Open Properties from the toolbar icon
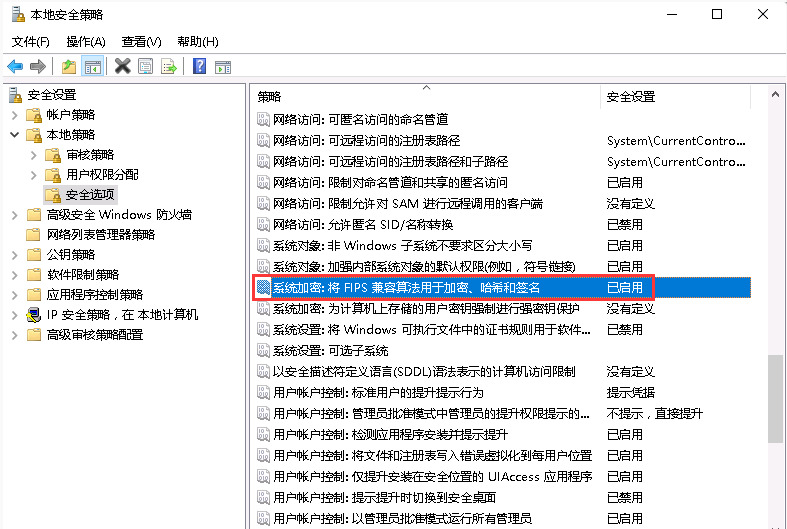This screenshot has width=787, height=529. pyautogui.click(x=146, y=66)
